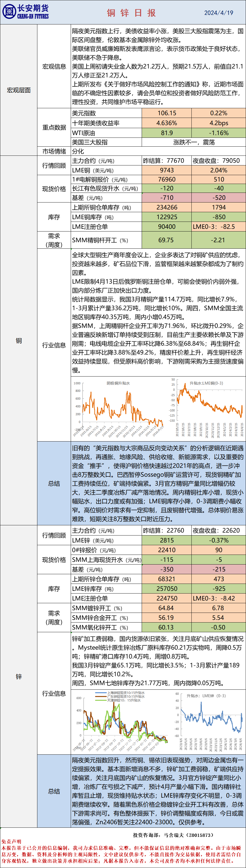246x868 pixels.
Task: Select the WTI change -1.16%
Action: tap(219, 133)
